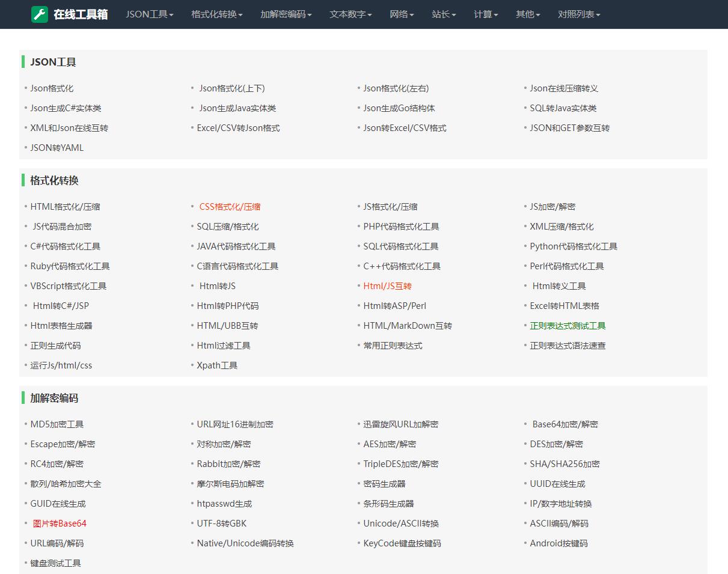Open KeyCode键盘按键码 link

(402, 543)
